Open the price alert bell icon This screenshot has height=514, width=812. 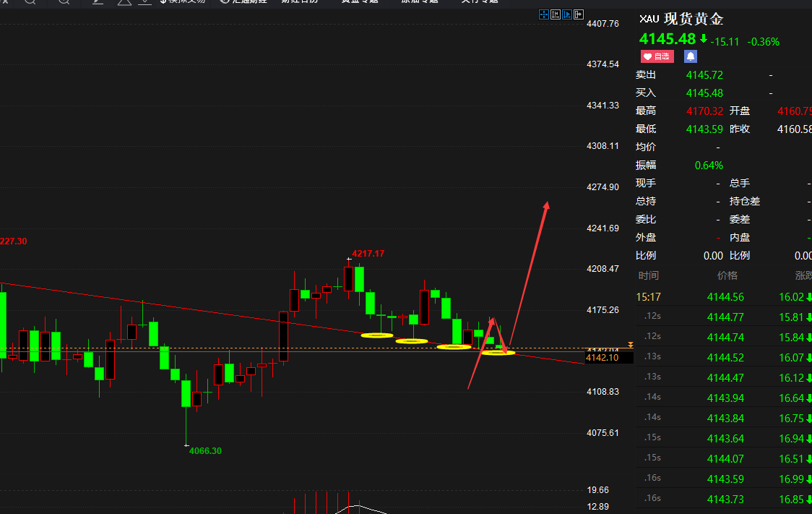691,56
